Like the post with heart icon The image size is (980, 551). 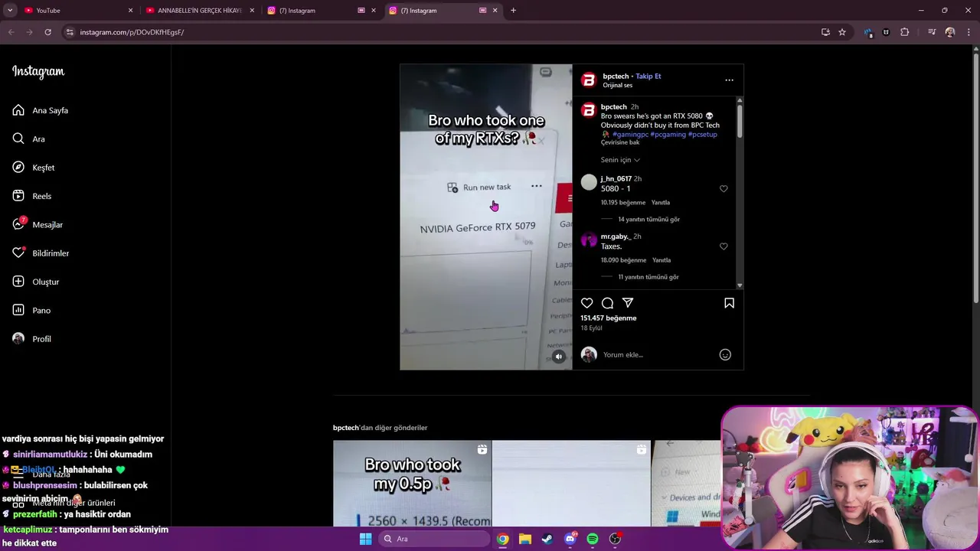point(586,303)
